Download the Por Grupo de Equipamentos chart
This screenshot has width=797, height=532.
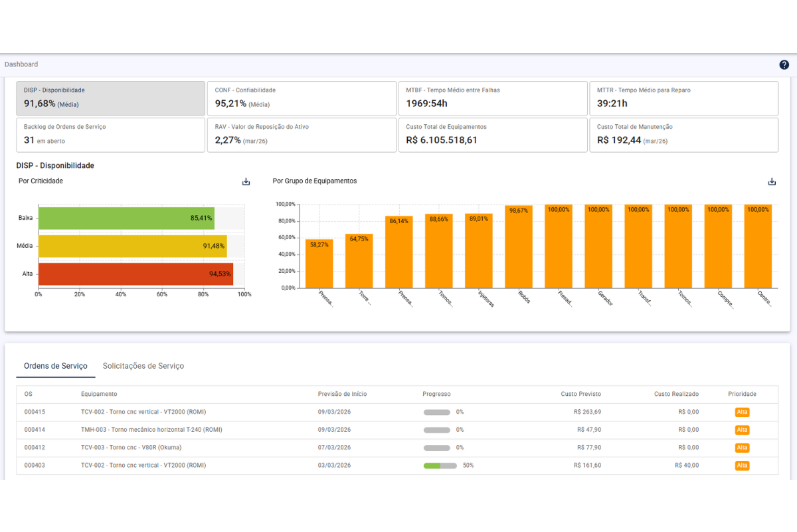pos(771,181)
